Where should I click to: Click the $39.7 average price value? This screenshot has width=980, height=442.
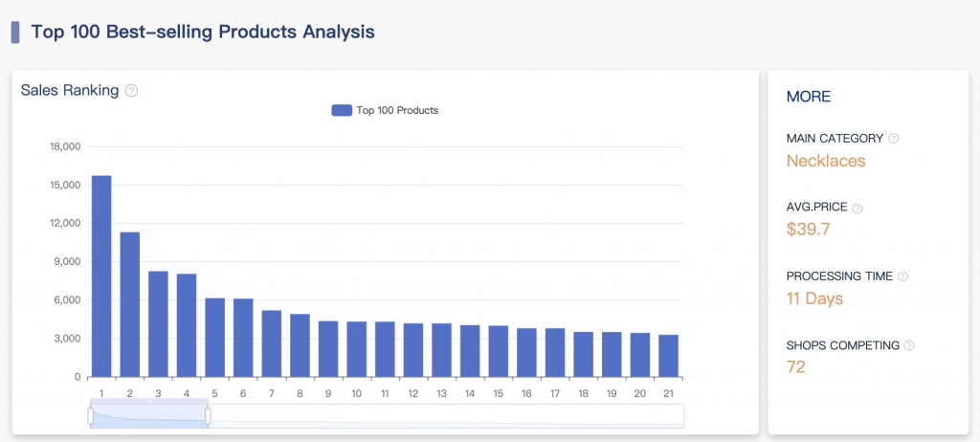click(x=807, y=230)
